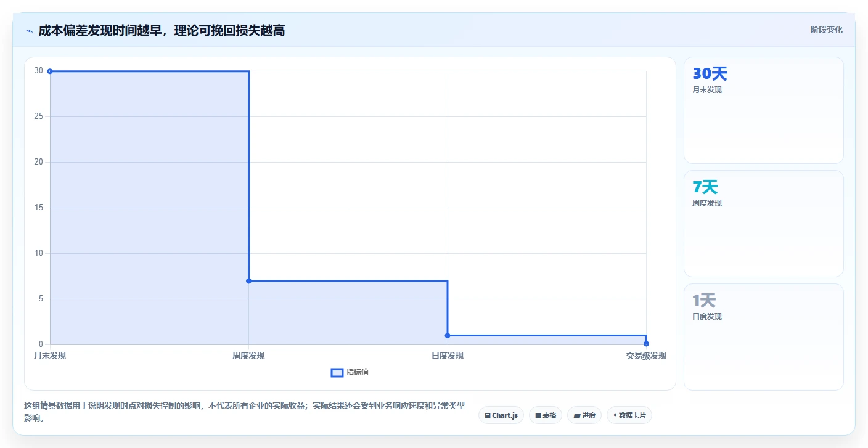
Task: Click the 交易级发现 data point at zero
Action: [646, 343]
